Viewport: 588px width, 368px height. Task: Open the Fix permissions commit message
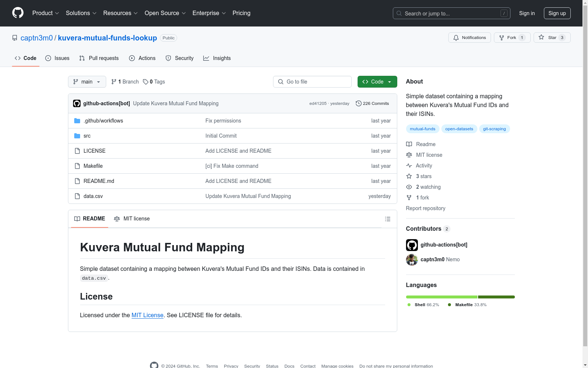223,121
